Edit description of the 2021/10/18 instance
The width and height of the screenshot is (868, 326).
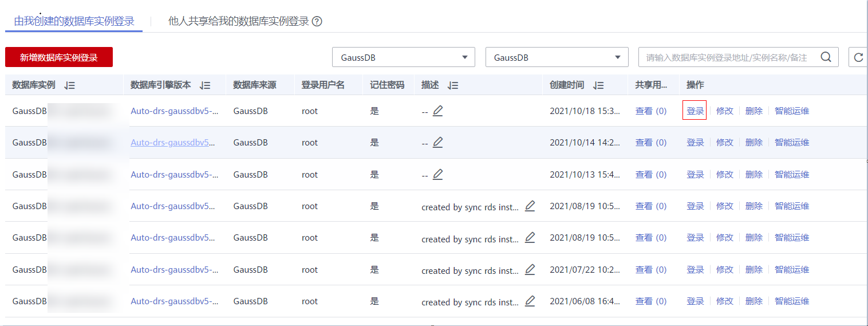point(438,111)
